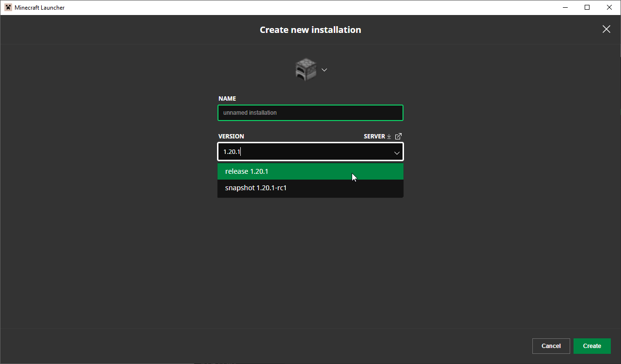
Task: Click the SERVER download link text
Action: pyautogui.click(x=374, y=136)
